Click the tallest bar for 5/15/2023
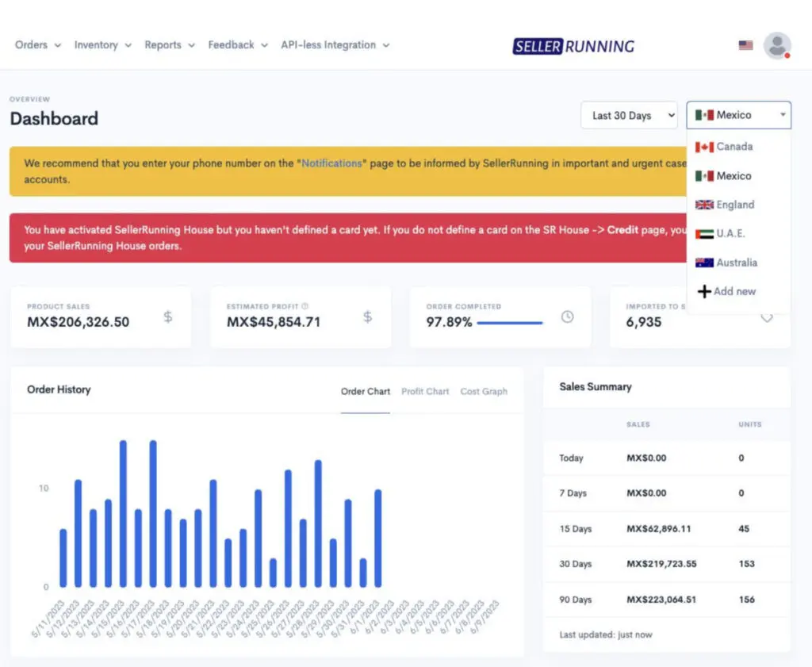 click(x=123, y=514)
